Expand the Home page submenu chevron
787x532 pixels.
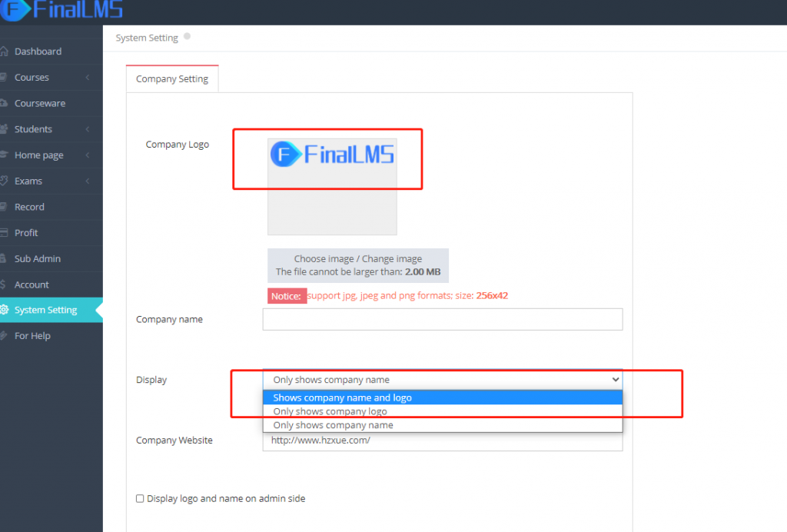(x=88, y=155)
